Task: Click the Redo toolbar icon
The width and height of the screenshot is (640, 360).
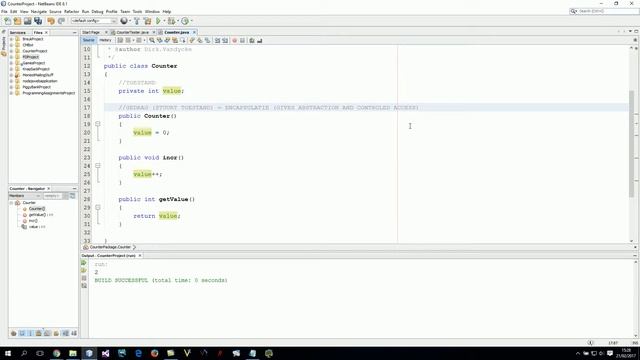Action: tap(61, 21)
